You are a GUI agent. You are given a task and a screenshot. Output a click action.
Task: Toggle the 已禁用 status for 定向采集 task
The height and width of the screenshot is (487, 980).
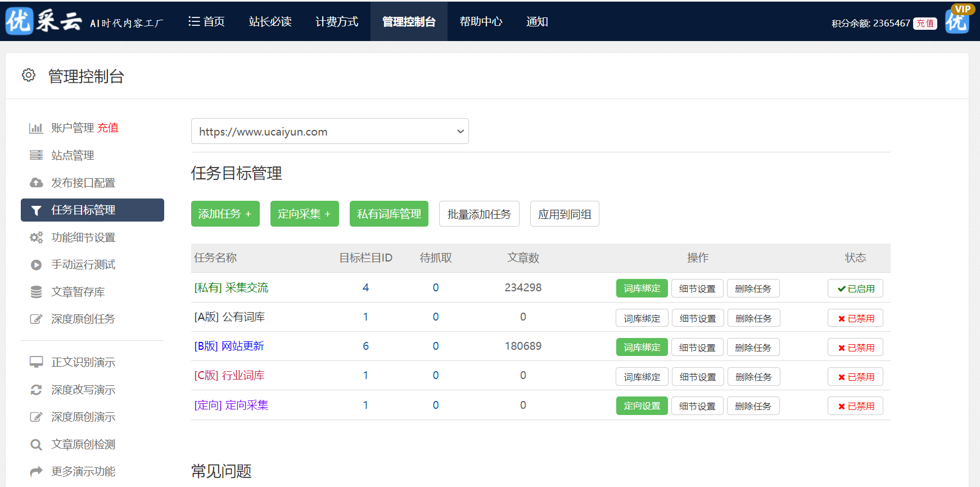click(855, 406)
